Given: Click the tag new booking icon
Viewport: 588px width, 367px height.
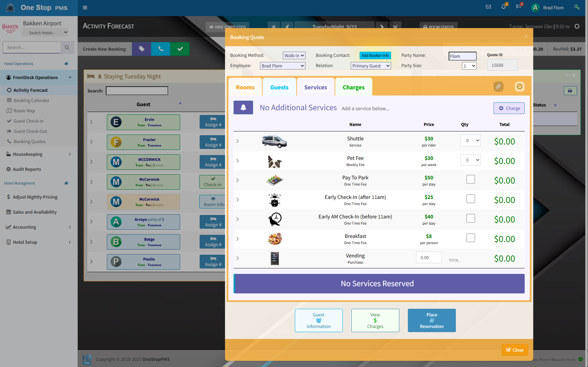Looking at the screenshot, I should point(141,49).
